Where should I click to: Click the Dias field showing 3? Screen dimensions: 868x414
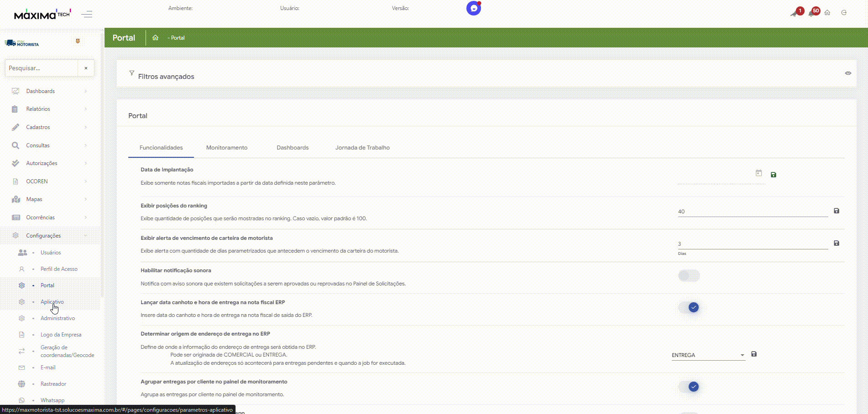click(753, 244)
